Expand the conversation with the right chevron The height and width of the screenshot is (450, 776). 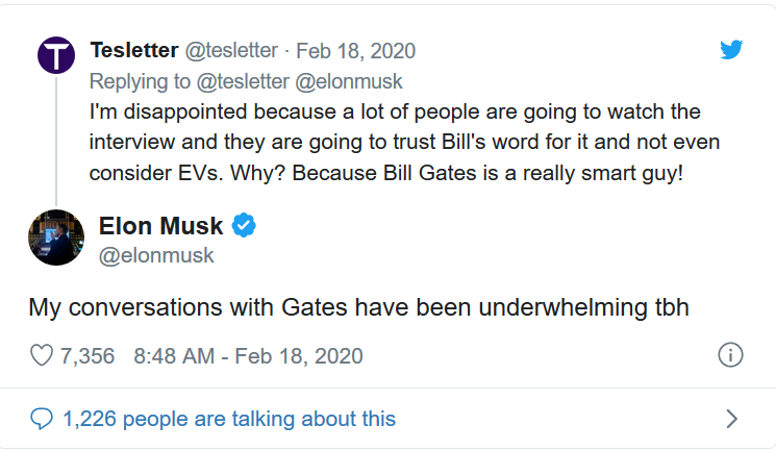click(731, 418)
